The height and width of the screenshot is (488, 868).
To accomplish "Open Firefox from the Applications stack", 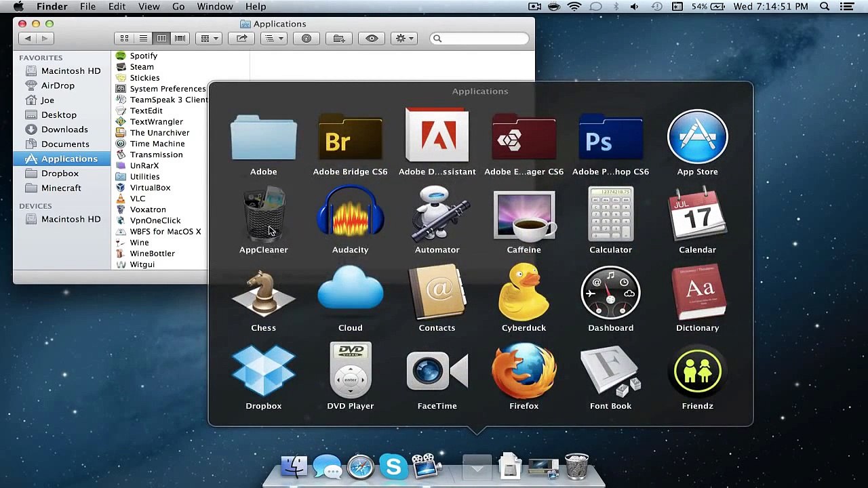I will (524, 370).
